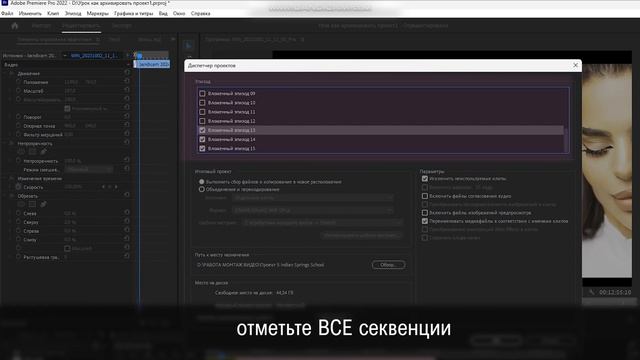Uncheck Вложенный эпизод 15 checkbox
The image size is (640, 360).
pos(202,149)
